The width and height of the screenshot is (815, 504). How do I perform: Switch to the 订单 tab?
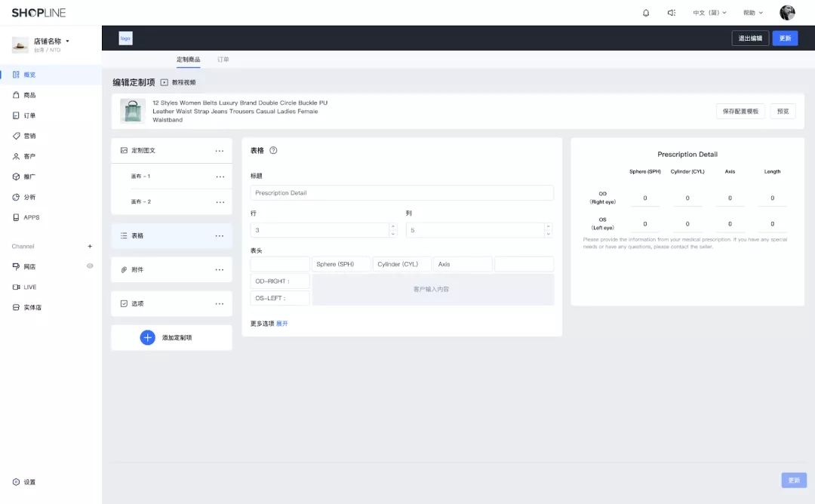[x=223, y=59]
